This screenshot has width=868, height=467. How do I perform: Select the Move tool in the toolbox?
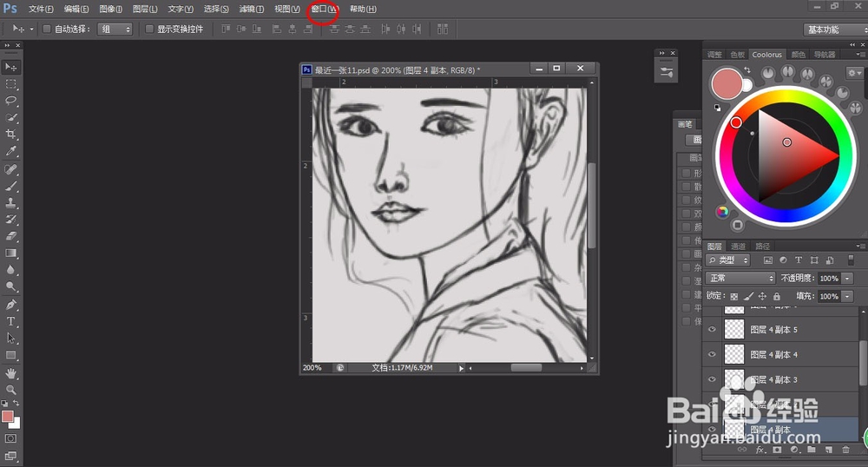tap(10, 67)
